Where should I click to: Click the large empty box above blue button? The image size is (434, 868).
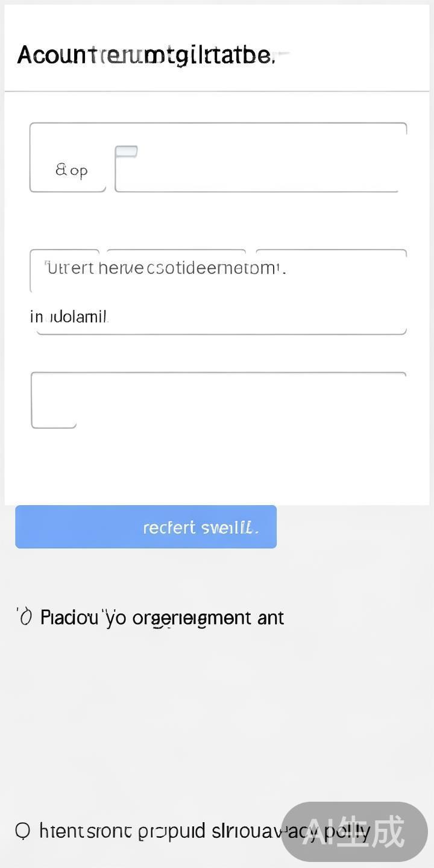click(x=218, y=399)
